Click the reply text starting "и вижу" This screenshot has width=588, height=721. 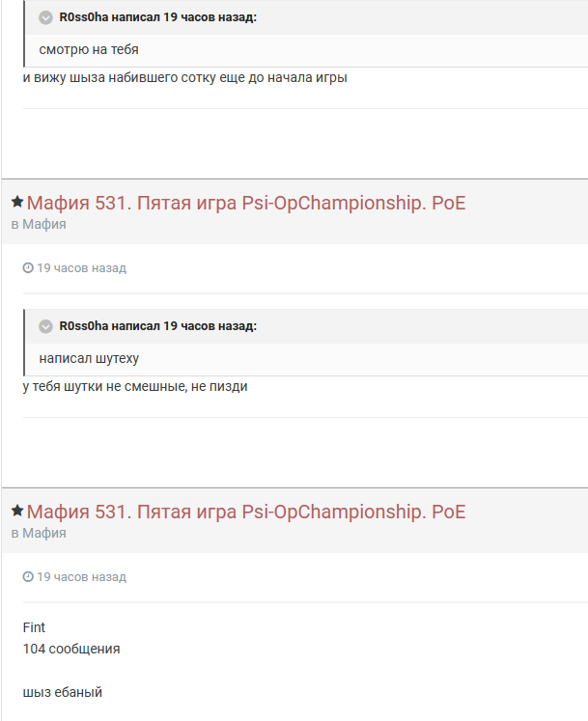[184, 77]
